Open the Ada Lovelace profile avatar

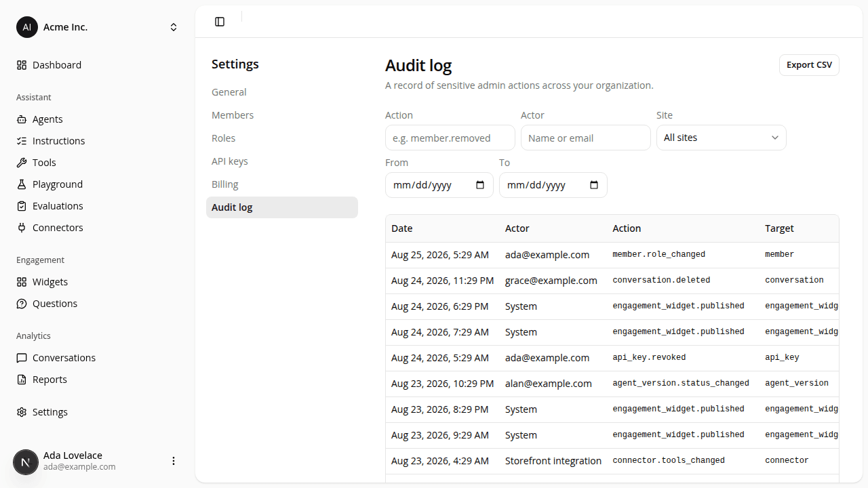pos(27,461)
